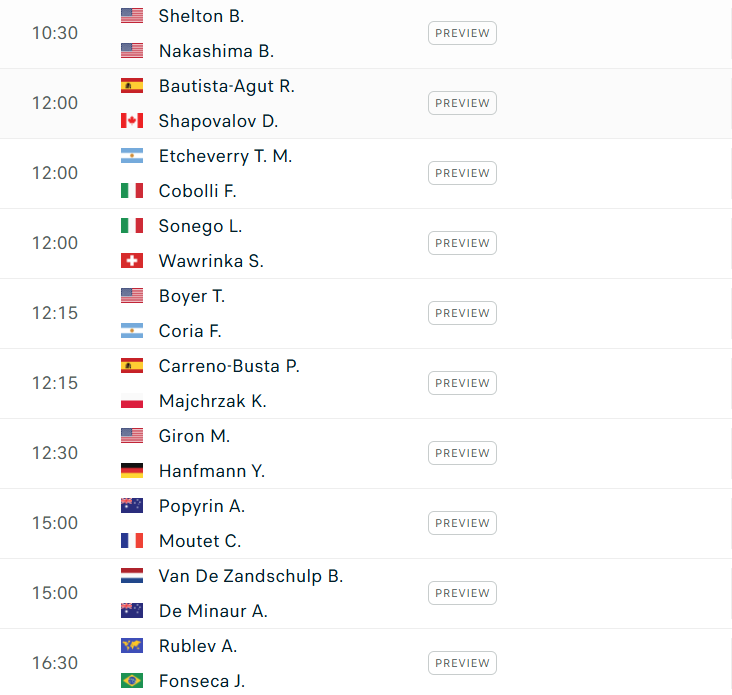The width and height of the screenshot is (732, 695).
Task: Select player name Cobolli F.
Action: pos(197,191)
